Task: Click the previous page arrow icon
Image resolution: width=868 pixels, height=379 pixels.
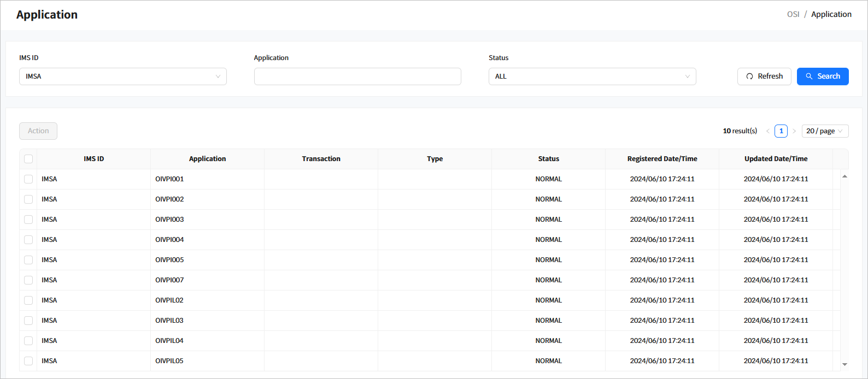Action: click(x=767, y=131)
